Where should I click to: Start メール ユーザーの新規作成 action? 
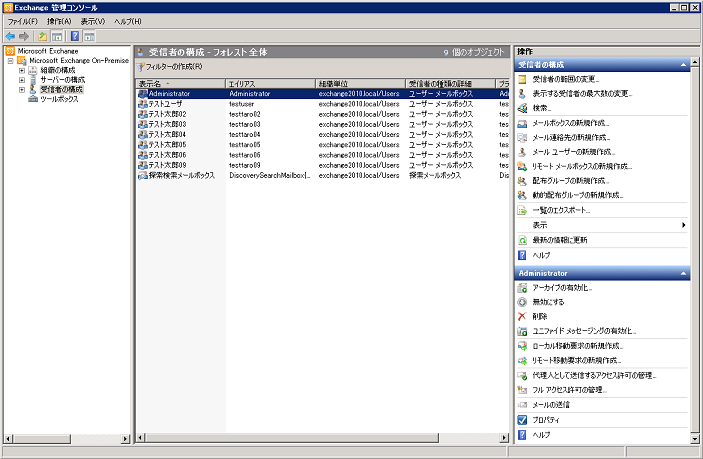coord(573,152)
